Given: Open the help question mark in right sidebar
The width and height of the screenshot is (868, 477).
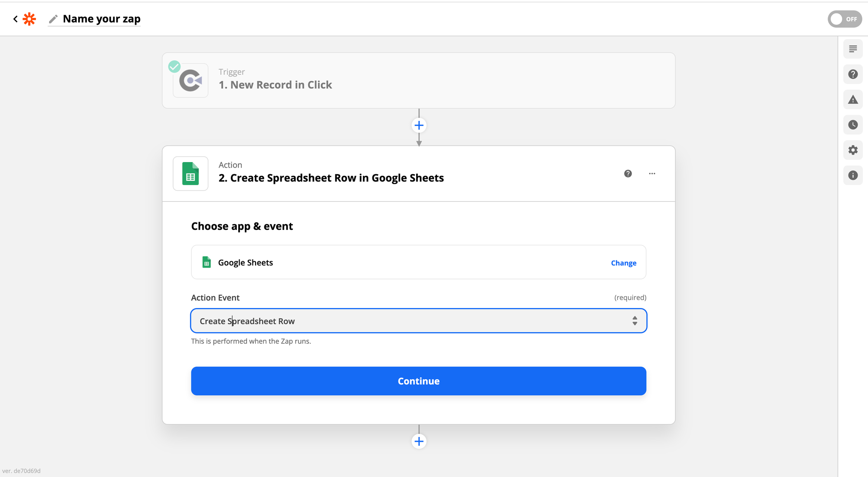Looking at the screenshot, I should point(853,74).
